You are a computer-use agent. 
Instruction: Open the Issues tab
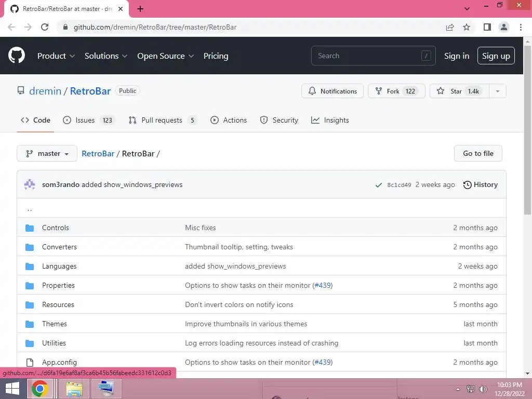coord(89,120)
